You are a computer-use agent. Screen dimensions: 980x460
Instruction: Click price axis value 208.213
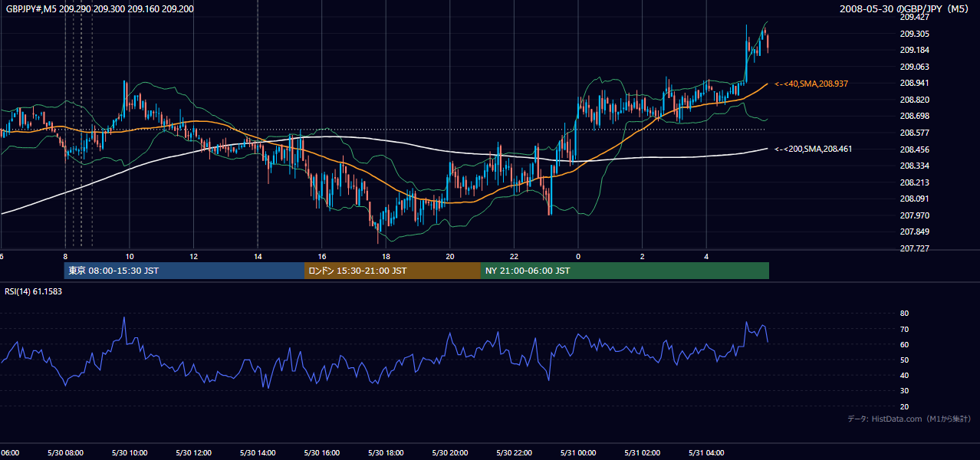point(914,182)
